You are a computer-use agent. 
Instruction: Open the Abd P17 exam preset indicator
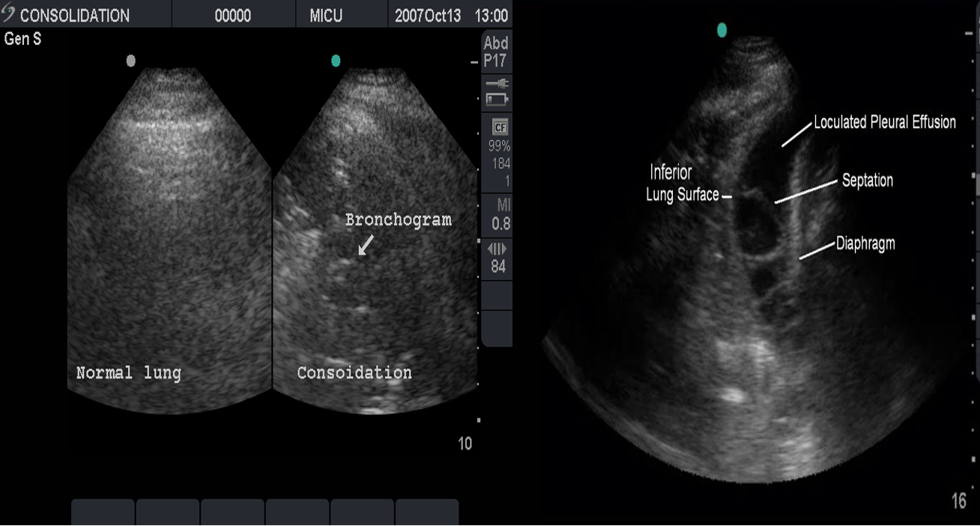pos(496,52)
